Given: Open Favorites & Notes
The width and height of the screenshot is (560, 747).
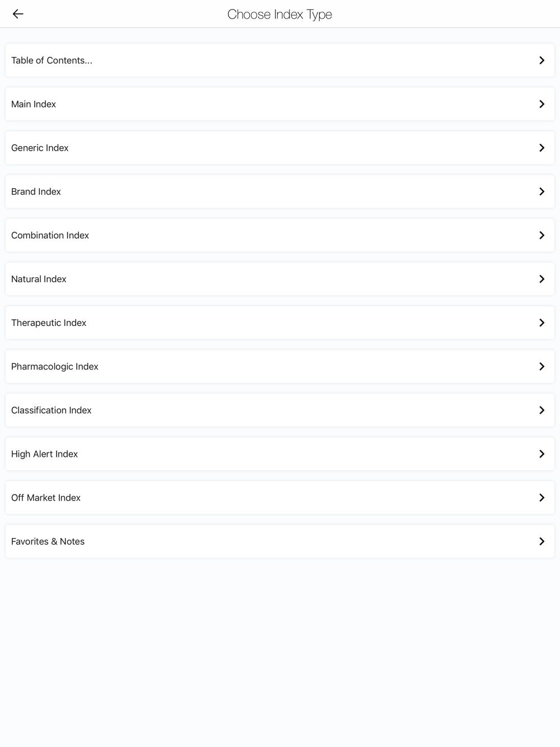Looking at the screenshot, I should 279,541.
